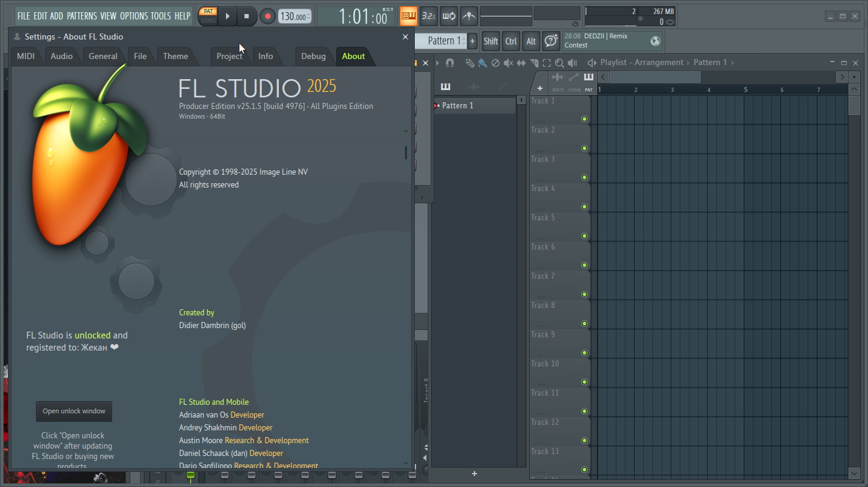The image size is (868, 487).
Task: Click picker panel audio waveform filter icon
Action: (473, 86)
